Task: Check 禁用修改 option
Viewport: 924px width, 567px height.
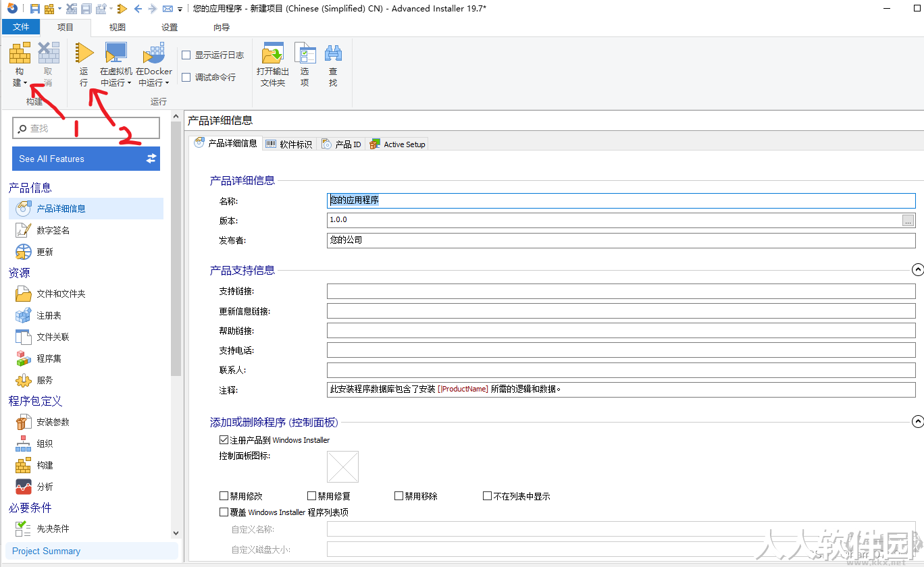Action: [x=224, y=496]
